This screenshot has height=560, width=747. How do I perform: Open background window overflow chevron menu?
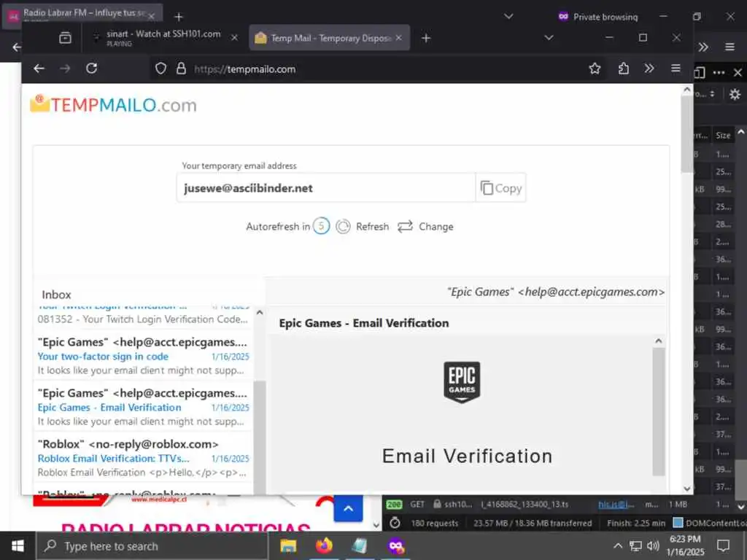(x=703, y=47)
